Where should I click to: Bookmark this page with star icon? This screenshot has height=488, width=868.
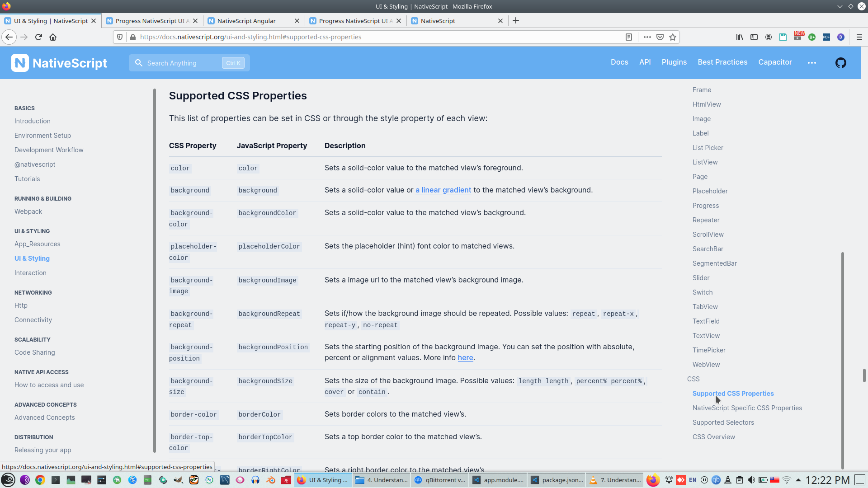tap(673, 37)
